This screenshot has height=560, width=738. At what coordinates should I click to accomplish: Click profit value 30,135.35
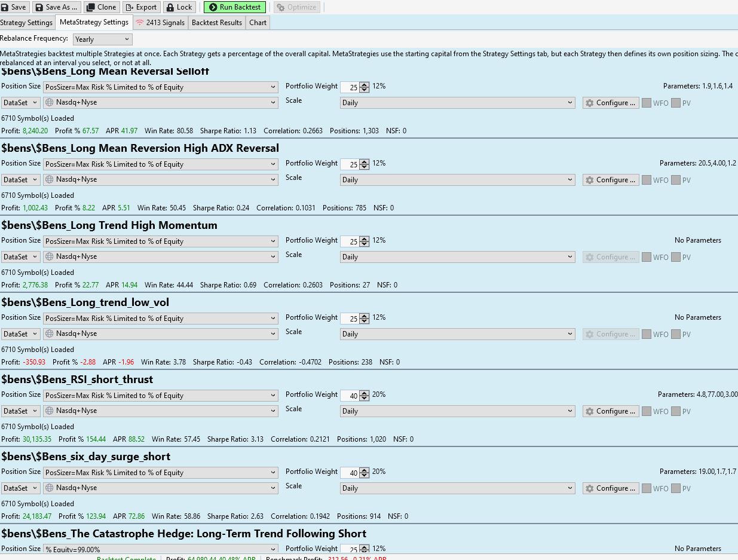tap(37, 439)
